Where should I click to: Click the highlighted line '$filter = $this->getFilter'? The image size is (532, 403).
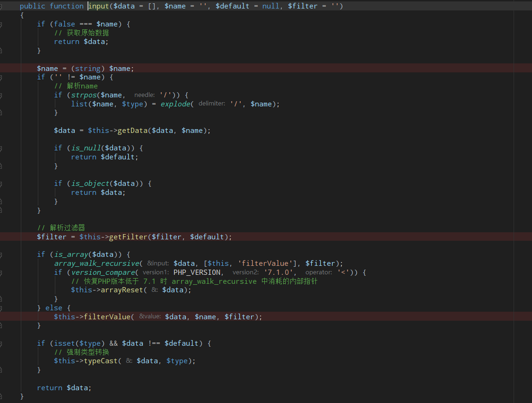[x=266, y=237]
